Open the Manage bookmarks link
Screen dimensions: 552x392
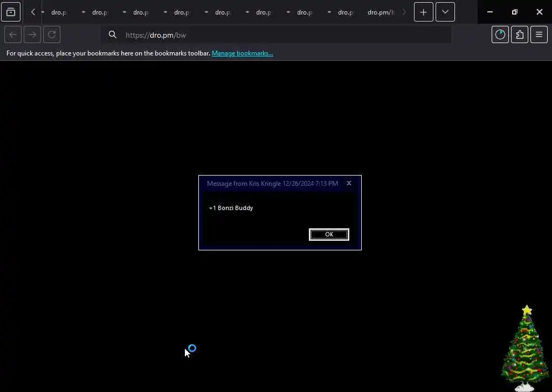pos(242,53)
